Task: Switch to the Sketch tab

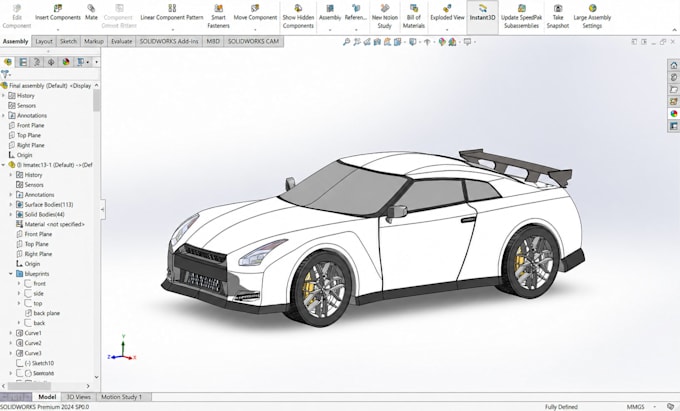Action: [x=68, y=41]
